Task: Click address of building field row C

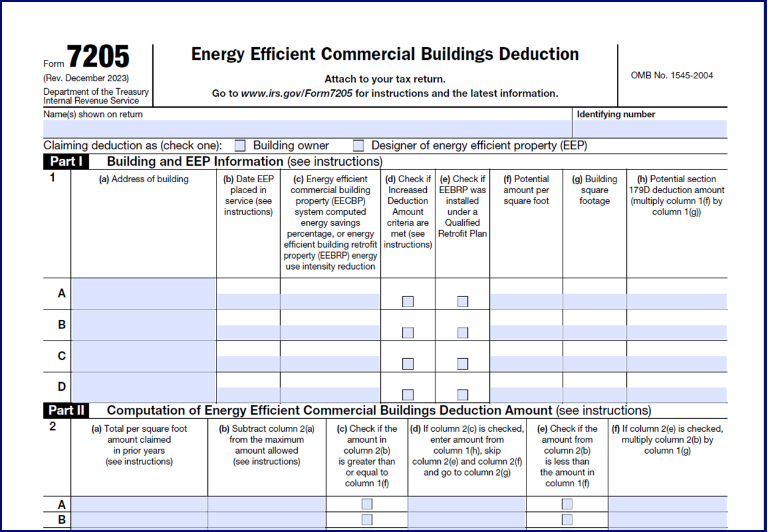Action: [x=144, y=357]
